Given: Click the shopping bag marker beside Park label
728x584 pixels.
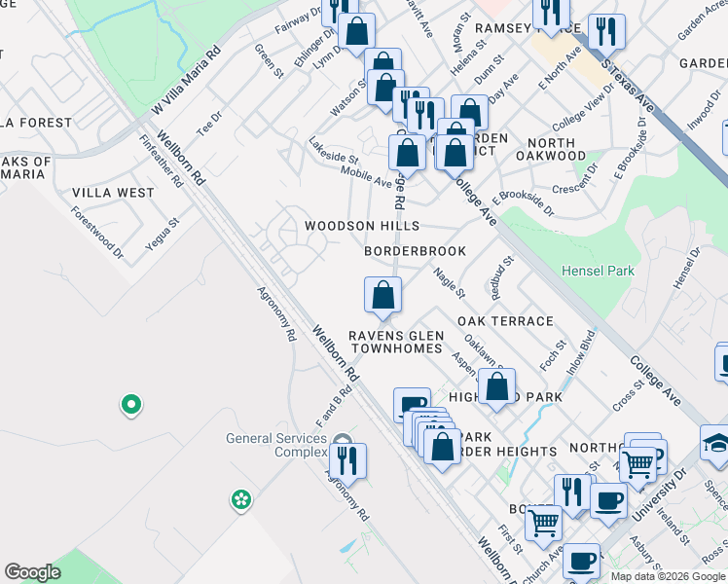Looking at the screenshot, I should pos(442,450).
